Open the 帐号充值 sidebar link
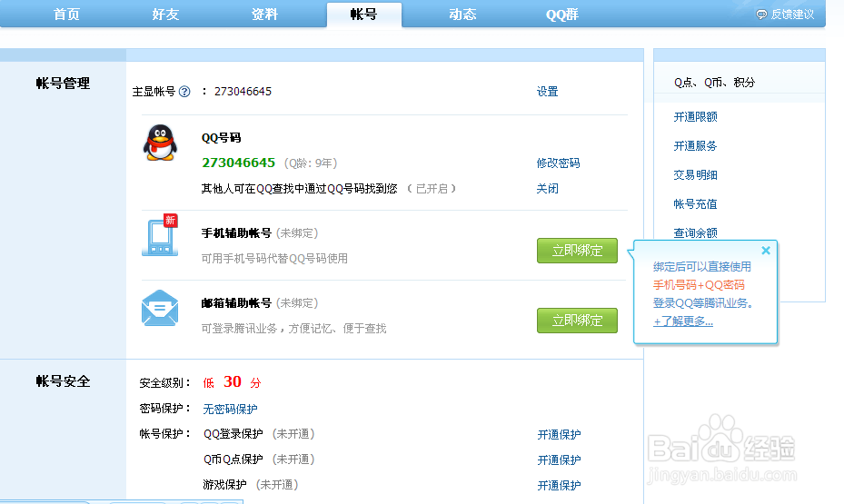Image resolution: width=844 pixels, height=504 pixels. (695, 203)
